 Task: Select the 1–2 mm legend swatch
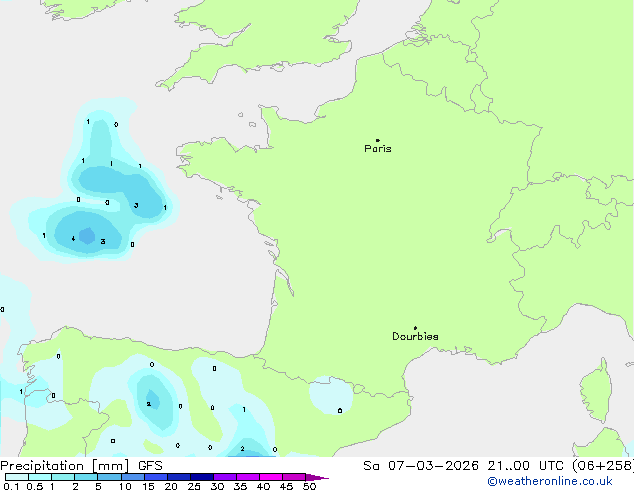[x=63, y=477]
